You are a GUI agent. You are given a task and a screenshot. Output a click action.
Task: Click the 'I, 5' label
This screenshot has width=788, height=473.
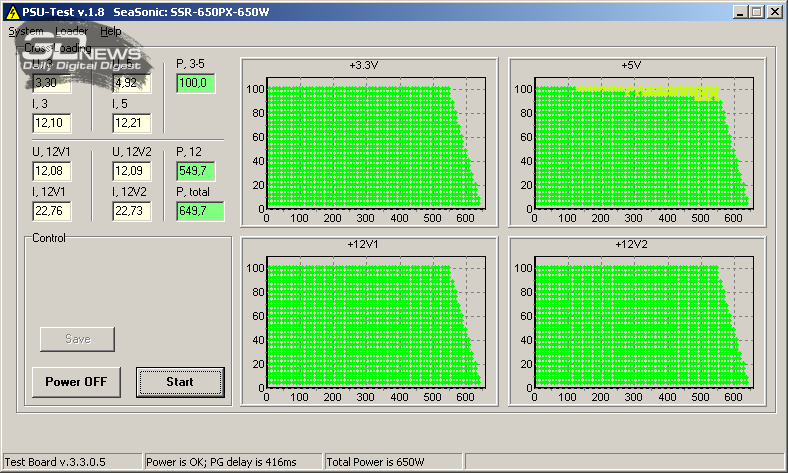click(120, 104)
